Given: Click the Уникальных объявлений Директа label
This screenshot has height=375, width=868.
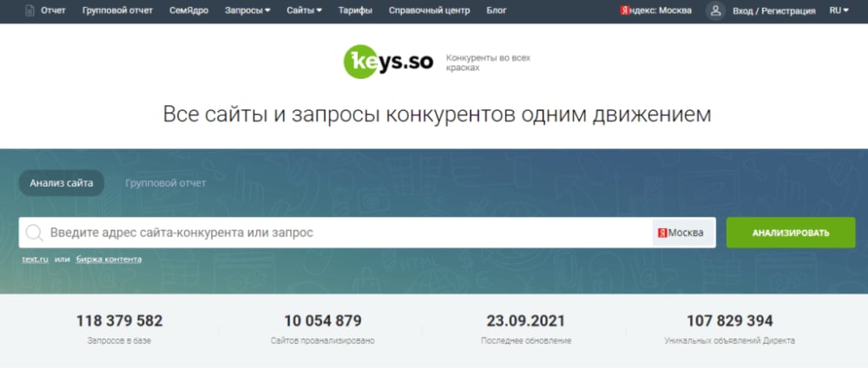Looking at the screenshot, I should [730, 340].
